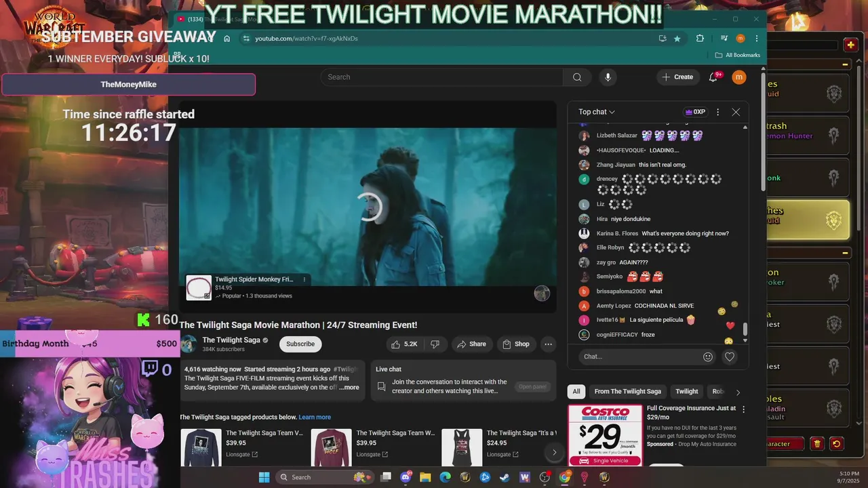Open Google Chrome from the taskbar
This screenshot has height=488, width=868.
(x=564, y=477)
